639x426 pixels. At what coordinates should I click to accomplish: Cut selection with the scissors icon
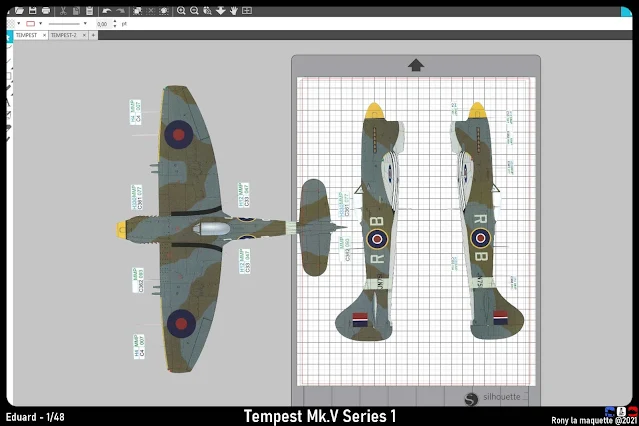[x=63, y=11]
